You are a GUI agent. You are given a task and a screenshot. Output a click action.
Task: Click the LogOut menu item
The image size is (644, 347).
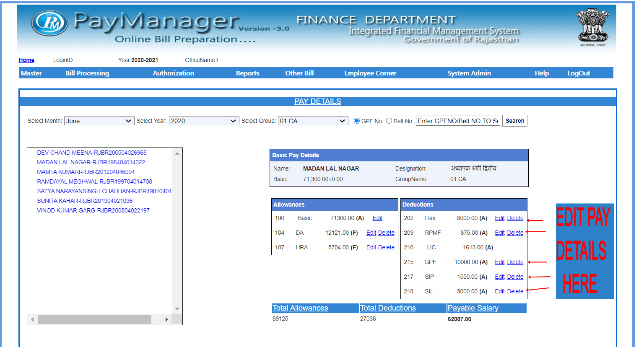pyautogui.click(x=579, y=73)
